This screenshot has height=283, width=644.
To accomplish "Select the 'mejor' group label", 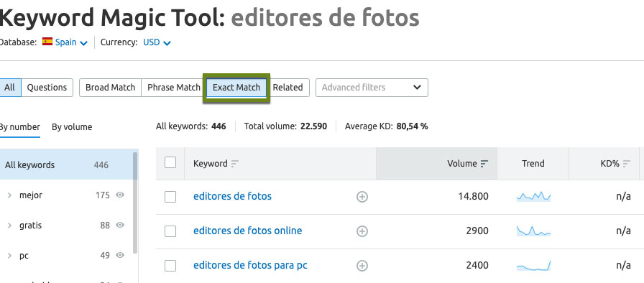I will (x=31, y=195).
